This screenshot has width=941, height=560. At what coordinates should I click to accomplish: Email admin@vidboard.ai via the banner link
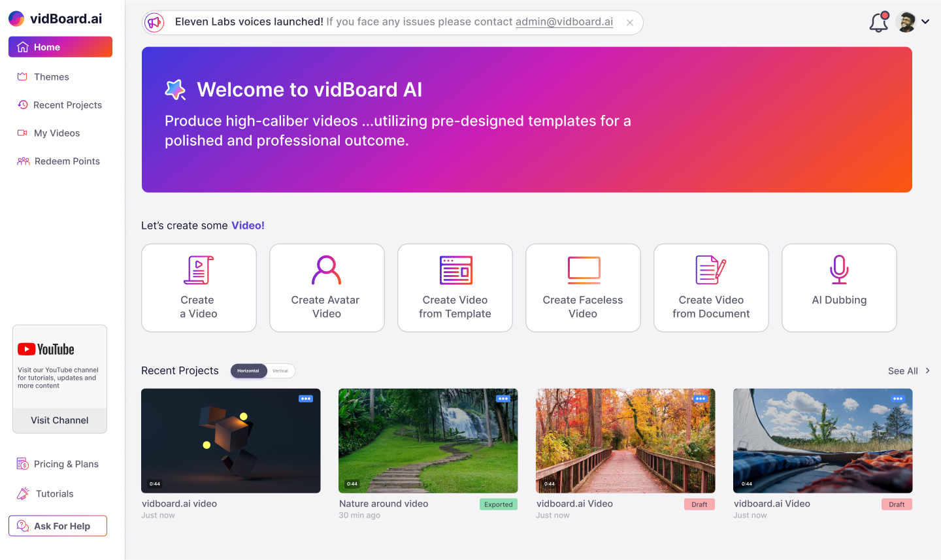point(564,22)
